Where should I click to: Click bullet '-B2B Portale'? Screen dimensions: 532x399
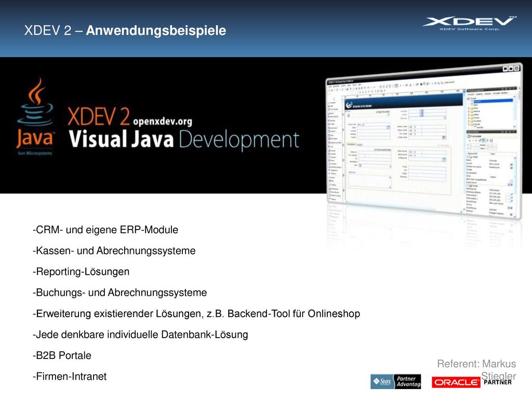(62, 355)
